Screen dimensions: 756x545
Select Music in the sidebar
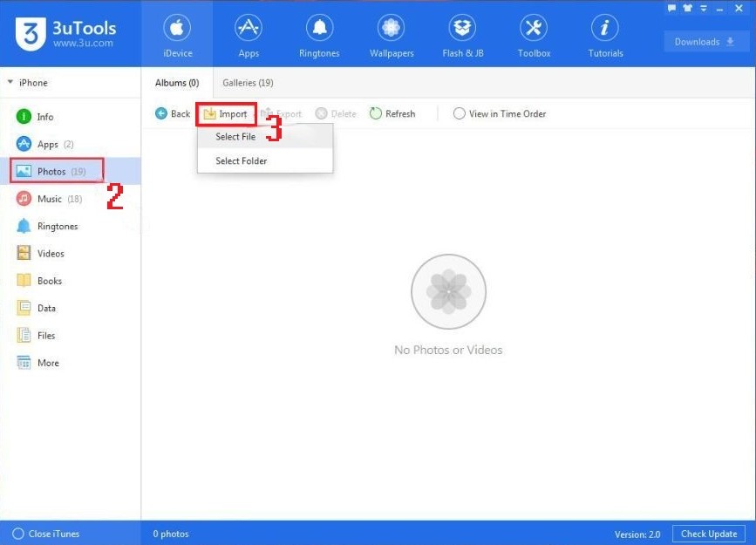pos(50,199)
